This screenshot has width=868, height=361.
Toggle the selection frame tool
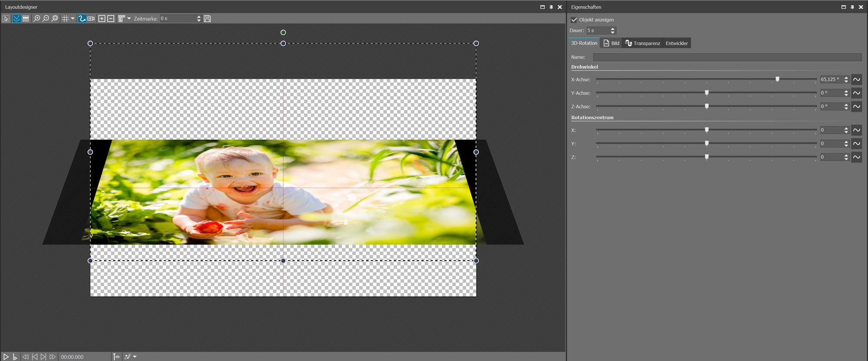coord(6,19)
